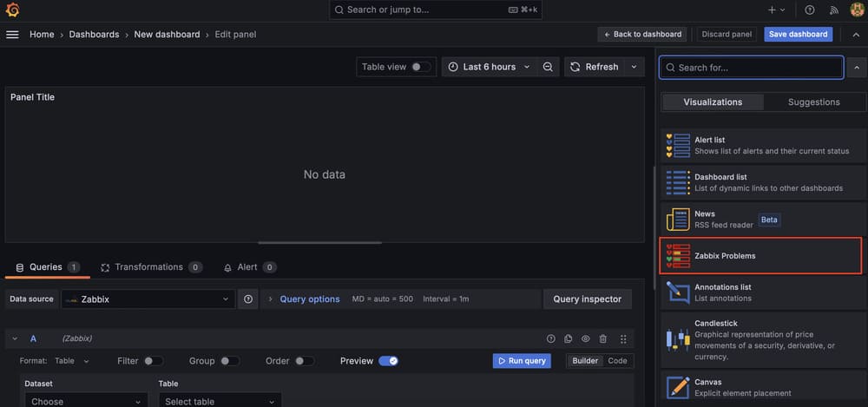Expand the Query options section
This screenshot has height=407, width=868.
pos(310,299)
